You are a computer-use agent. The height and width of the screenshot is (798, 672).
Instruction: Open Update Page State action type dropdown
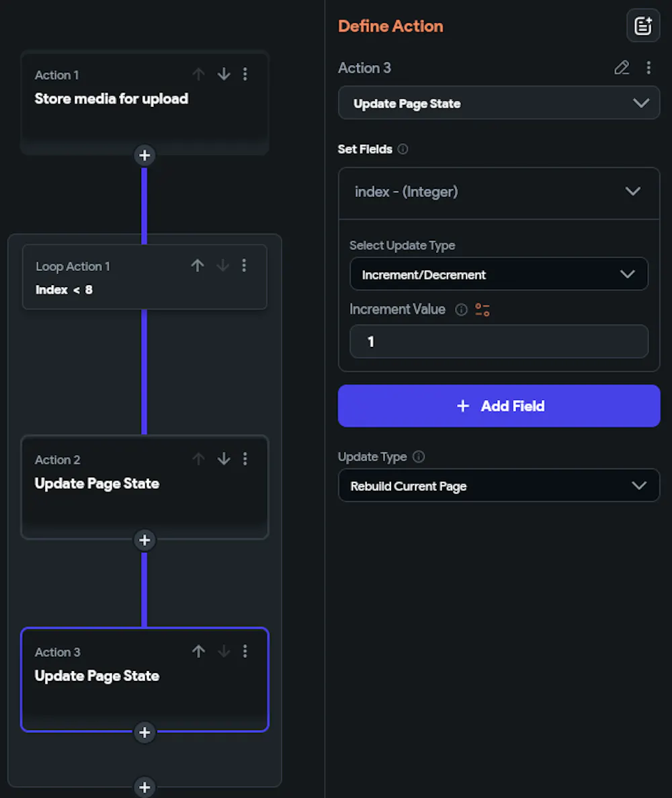tap(499, 104)
